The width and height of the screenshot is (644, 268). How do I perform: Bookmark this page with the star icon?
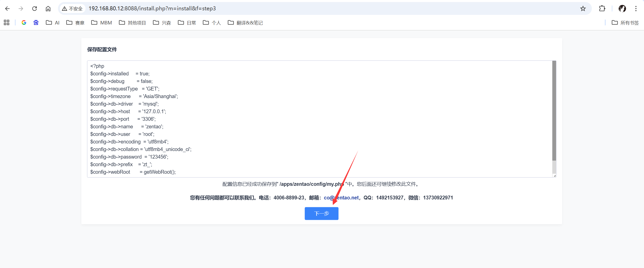(x=583, y=9)
